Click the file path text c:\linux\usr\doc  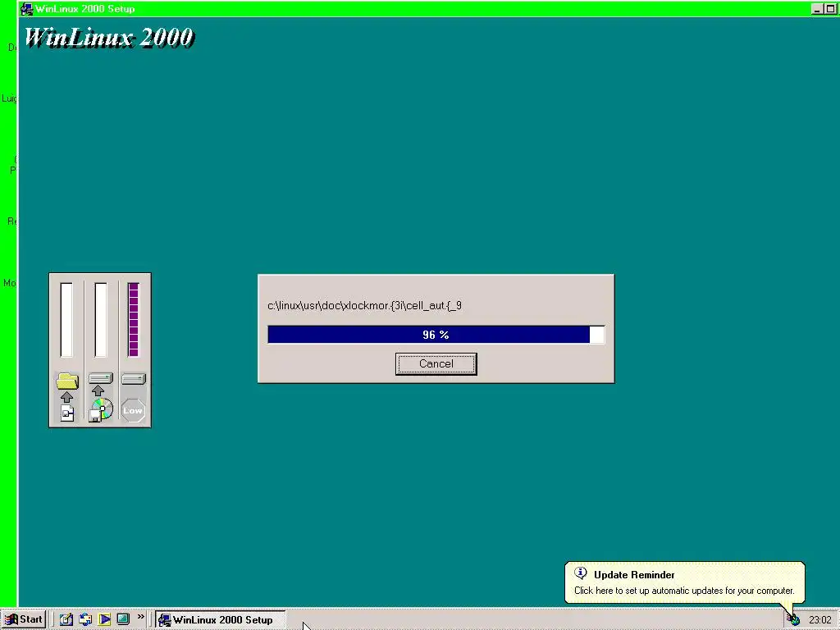(364, 305)
